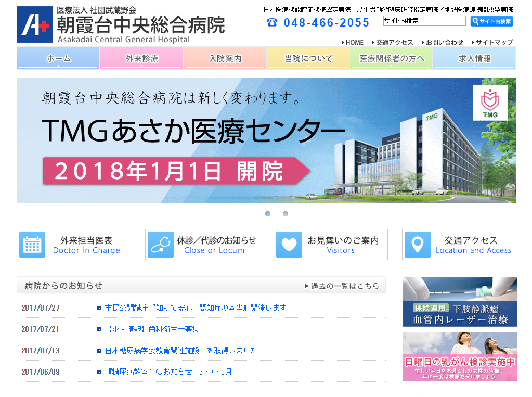Focus the サイト内検索 text field

coord(424,21)
